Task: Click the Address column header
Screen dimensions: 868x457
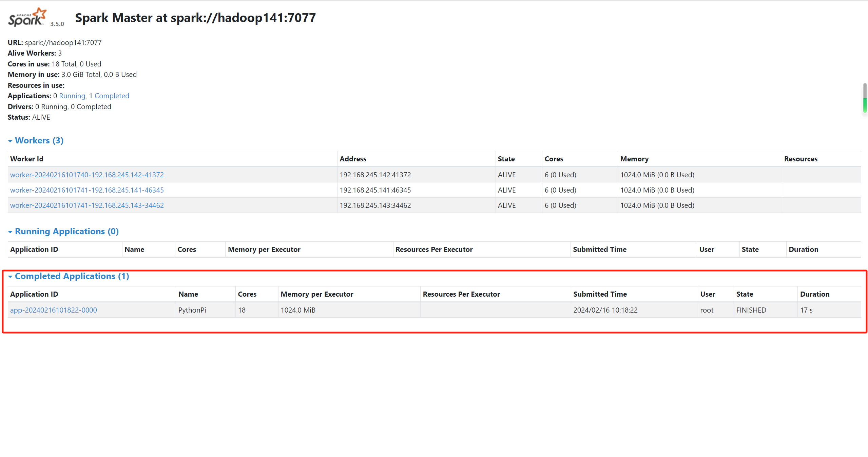Action: (353, 159)
